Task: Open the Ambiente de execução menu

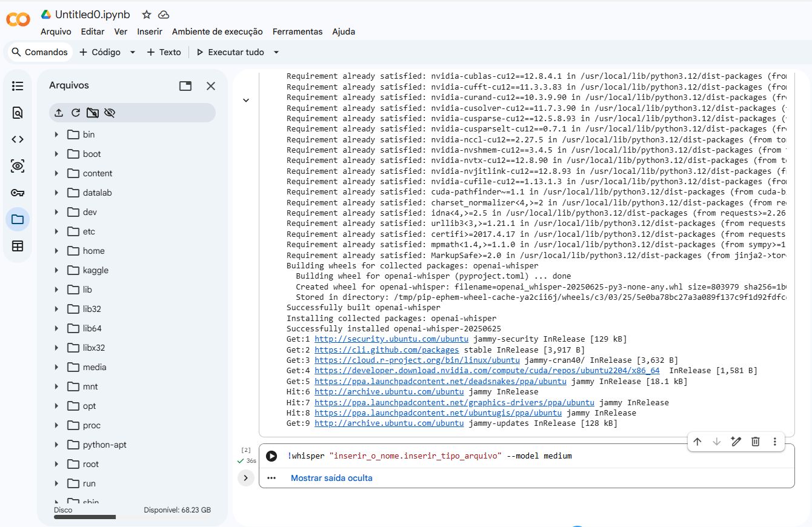Action: 217,31
